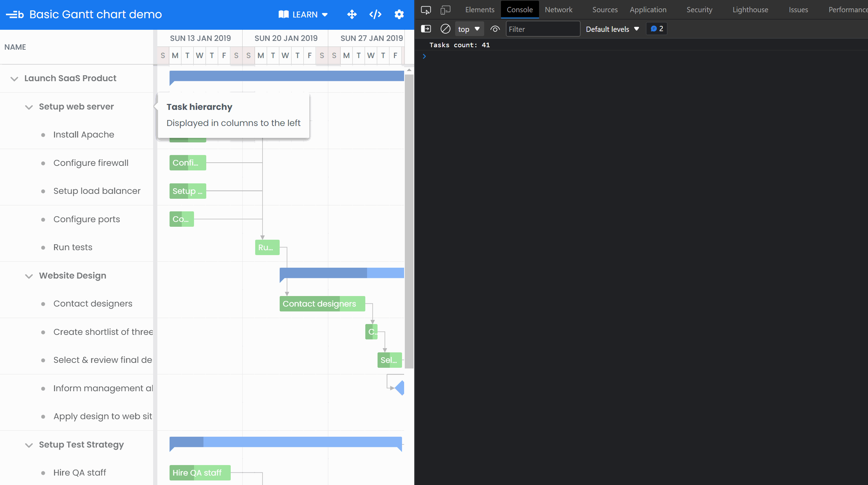Select the move arrows icon in the header
This screenshot has width=868, height=485.
pos(352,14)
